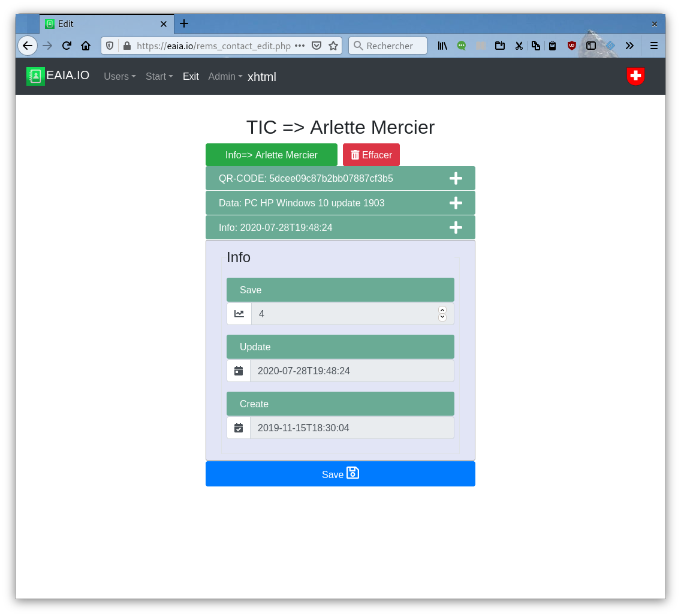Open the Start navigation menu
The height and width of the screenshot is (616, 681).
point(159,76)
